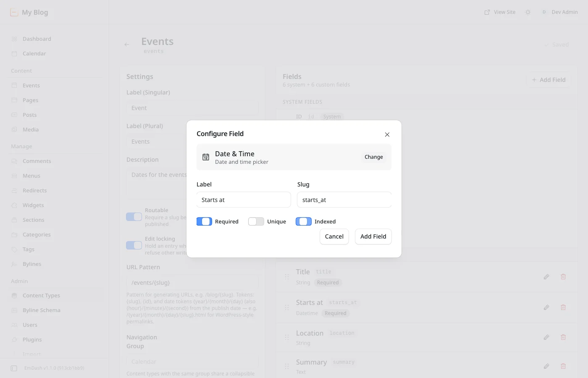Click the Add Field button in dialog

coord(373,236)
